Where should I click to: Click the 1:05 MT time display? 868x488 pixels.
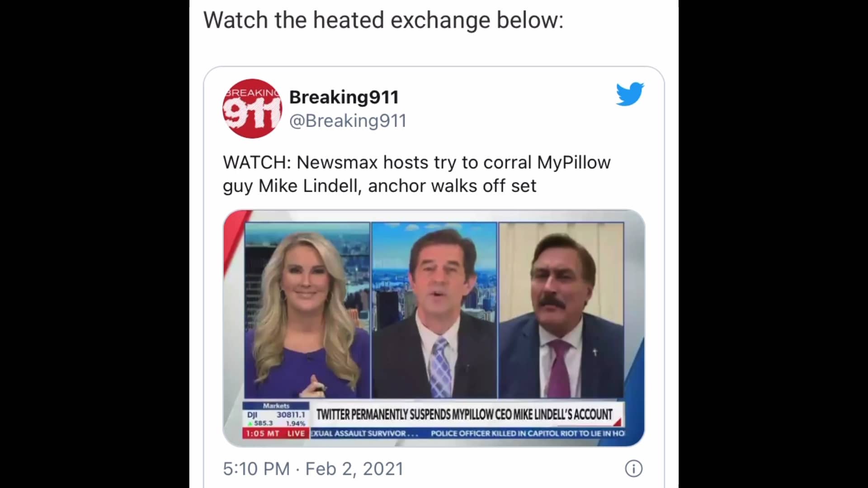(x=263, y=433)
